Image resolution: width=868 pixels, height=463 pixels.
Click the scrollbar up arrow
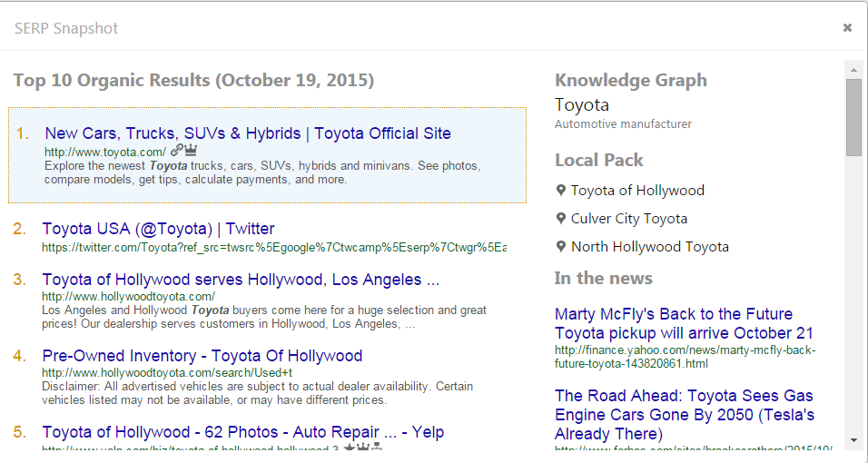click(x=853, y=69)
